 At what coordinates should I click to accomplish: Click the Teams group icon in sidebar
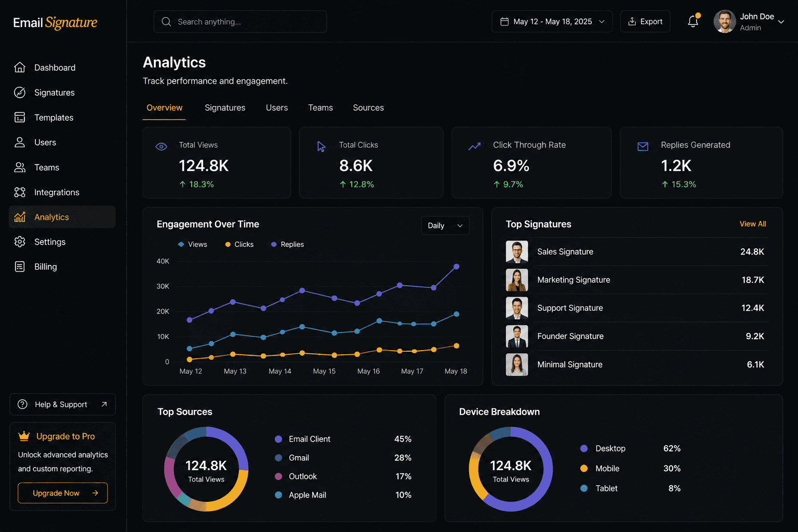pos(20,167)
